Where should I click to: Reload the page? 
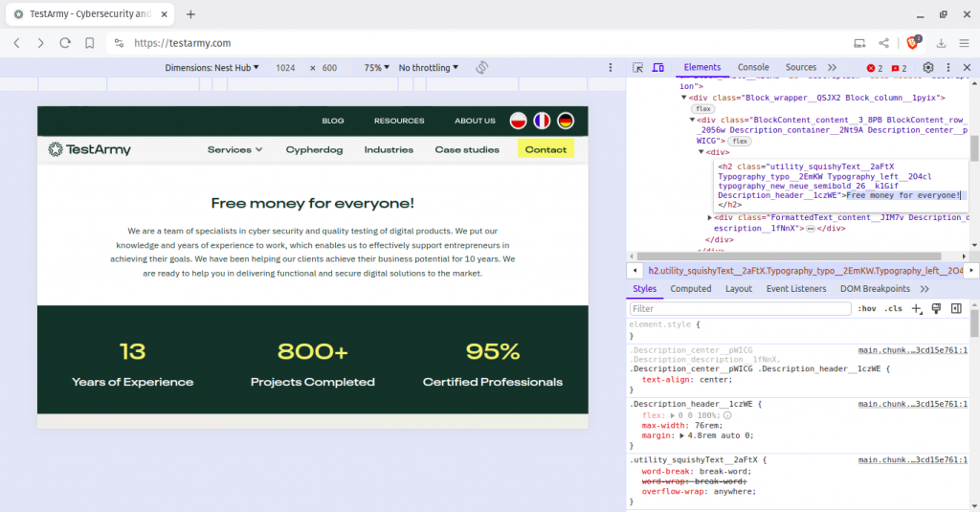pos(65,43)
